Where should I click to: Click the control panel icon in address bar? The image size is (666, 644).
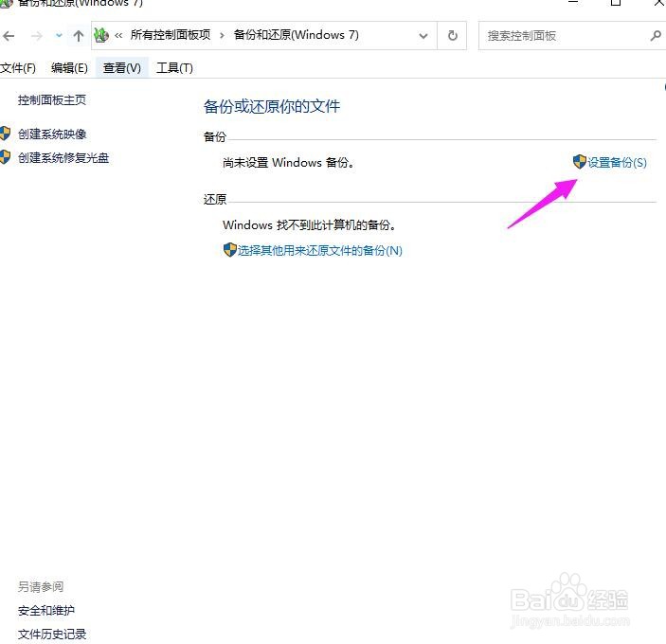click(101, 35)
